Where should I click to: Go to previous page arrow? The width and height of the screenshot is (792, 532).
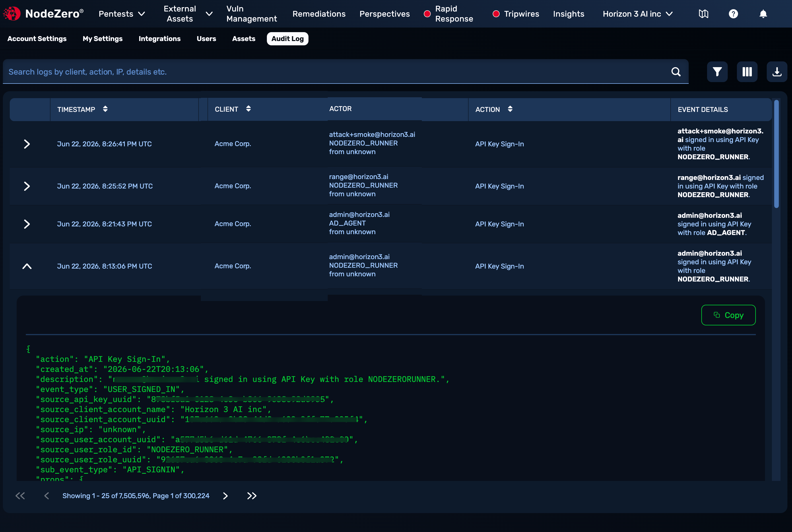point(46,496)
